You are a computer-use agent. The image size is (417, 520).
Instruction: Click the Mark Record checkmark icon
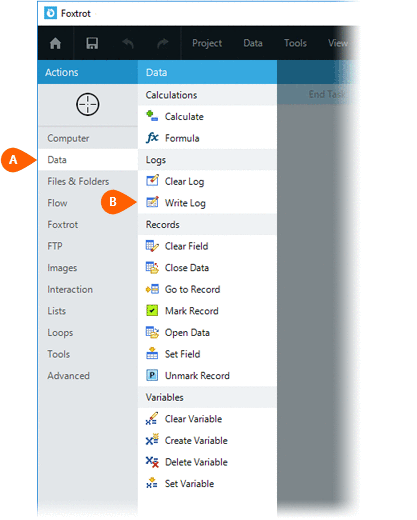point(152,311)
